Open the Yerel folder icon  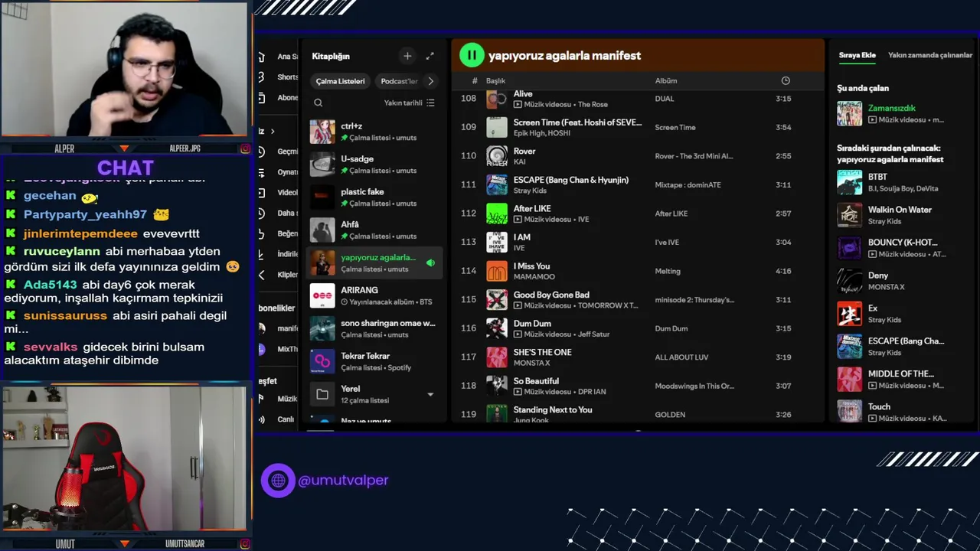pyautogui.click(x=322, y=394)
